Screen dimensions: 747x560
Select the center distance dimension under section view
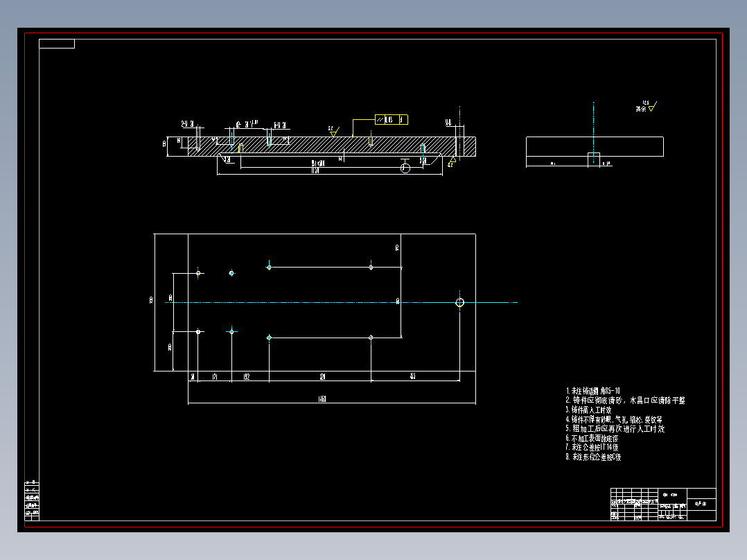pos(318,164)
